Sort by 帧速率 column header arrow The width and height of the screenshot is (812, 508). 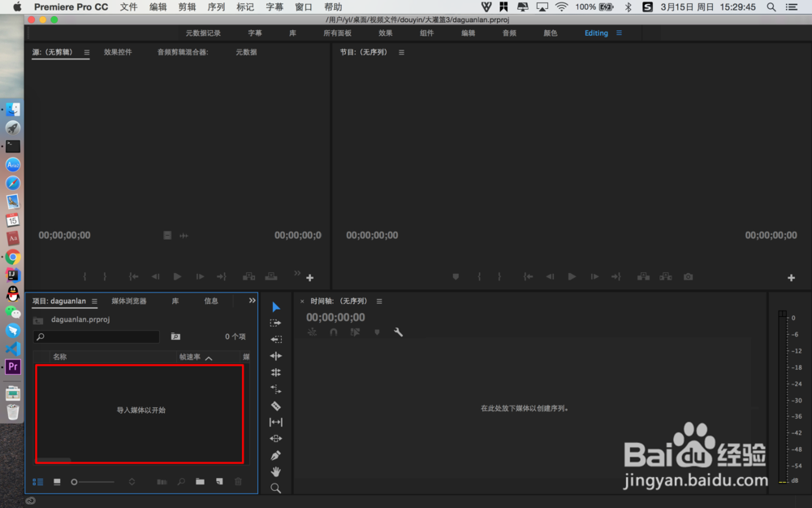pos(209,358)
